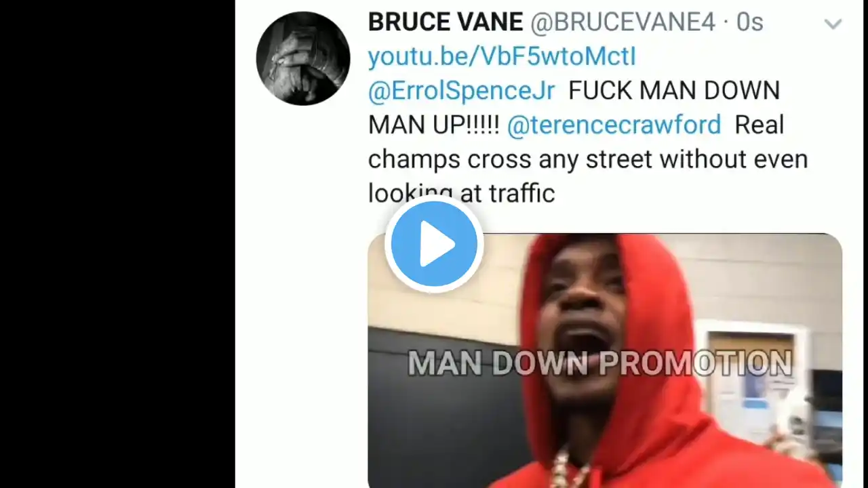
Task: Open the embedded video thumbnail
Action: [605, 361]
